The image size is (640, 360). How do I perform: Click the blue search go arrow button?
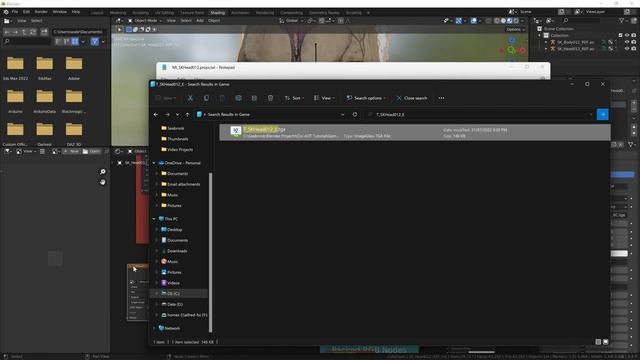coord(602,115)
